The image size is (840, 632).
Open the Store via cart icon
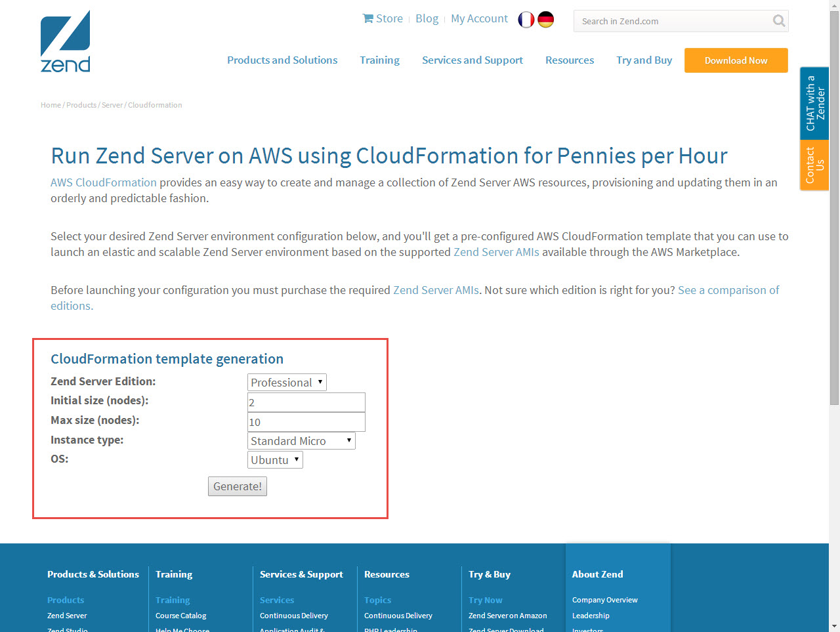[x=368, y=18]
